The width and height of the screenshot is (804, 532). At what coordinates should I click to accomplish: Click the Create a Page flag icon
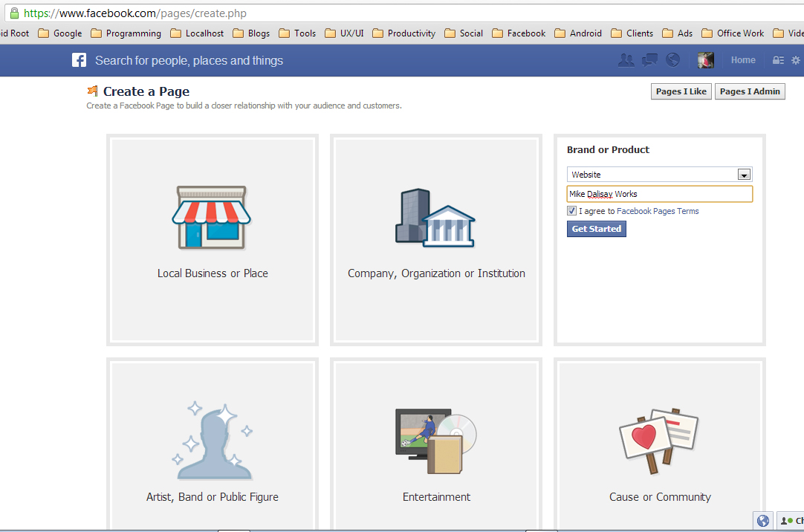[x=92, y=91]
